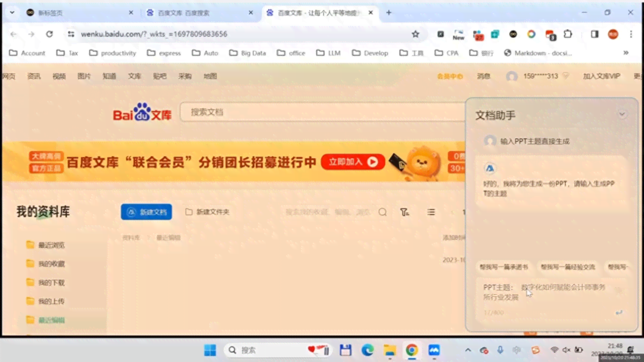
Task: Switch to 百度文库 百度搜索 tab
Action: point(200,13)
